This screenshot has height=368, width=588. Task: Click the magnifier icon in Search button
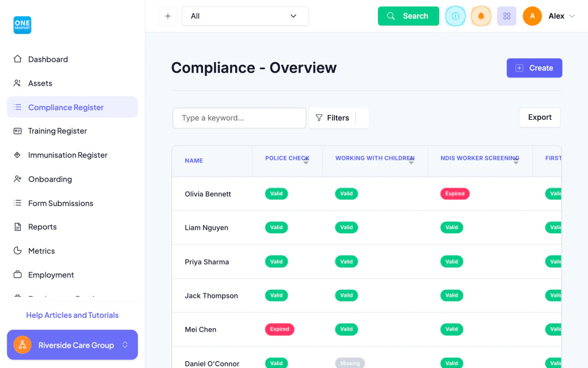click(391, 16)
